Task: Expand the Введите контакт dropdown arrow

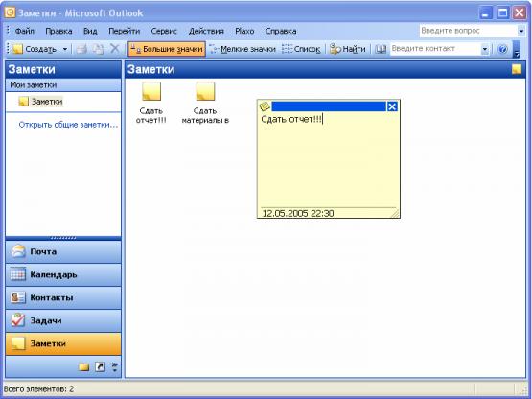Action: [485, 49]
